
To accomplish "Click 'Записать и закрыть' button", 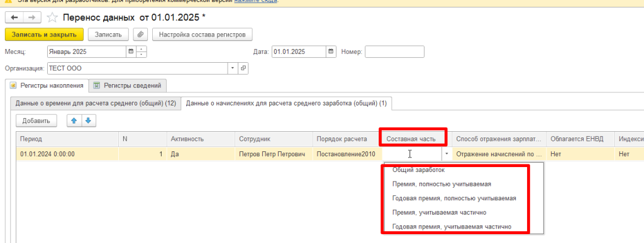I will 44,35.
